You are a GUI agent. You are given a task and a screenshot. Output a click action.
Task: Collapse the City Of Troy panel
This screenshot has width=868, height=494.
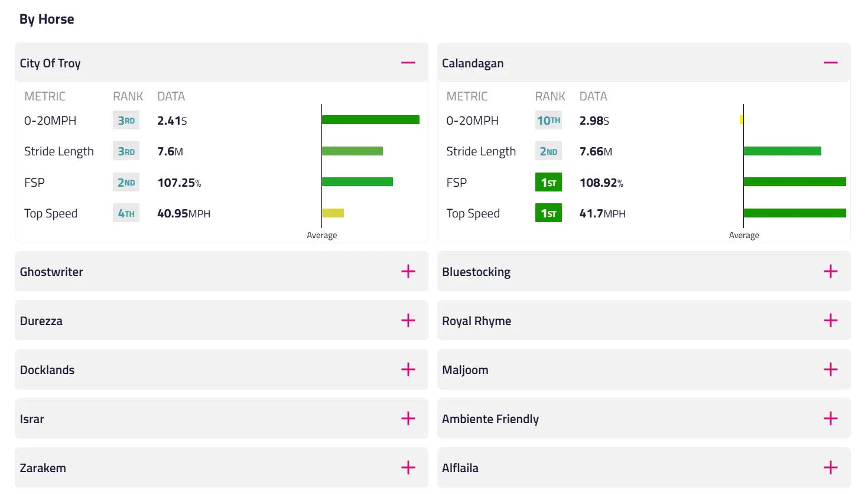pyautogui.click(x=408, y=63)
